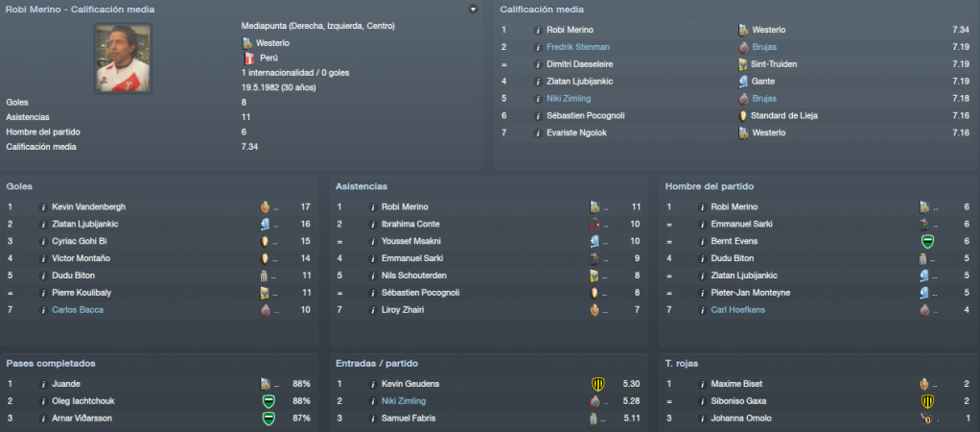Image resolution: width=980 pixels, height=432 pixels.
Task: Click the Westerlo badge in the player profile
Action: click(247, 43)
